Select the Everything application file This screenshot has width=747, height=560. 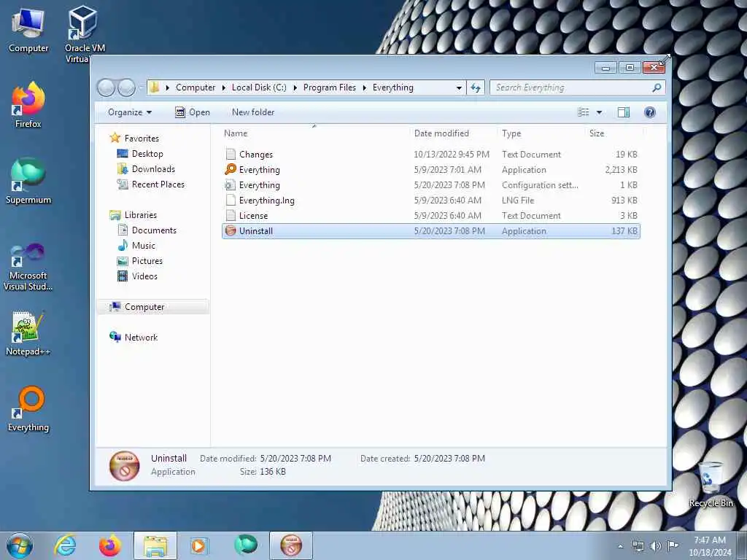tap(431, 169)
